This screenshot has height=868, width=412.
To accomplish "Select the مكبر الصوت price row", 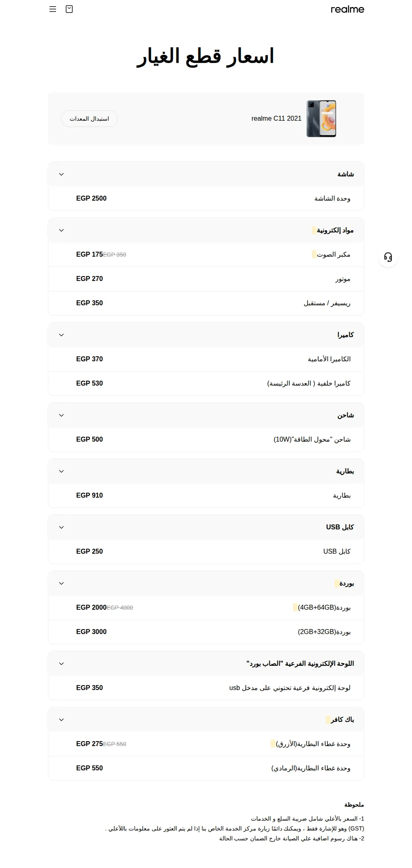I will point(206,255).
